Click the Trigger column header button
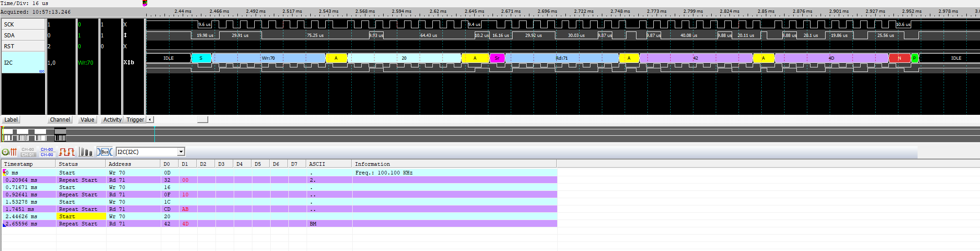 (135, 120)
